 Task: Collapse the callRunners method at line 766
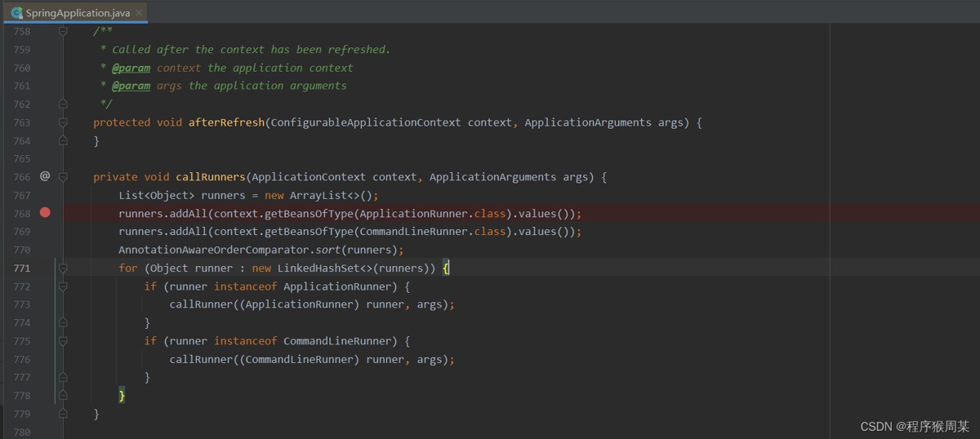pyautogui.click(x=63, y=176)
